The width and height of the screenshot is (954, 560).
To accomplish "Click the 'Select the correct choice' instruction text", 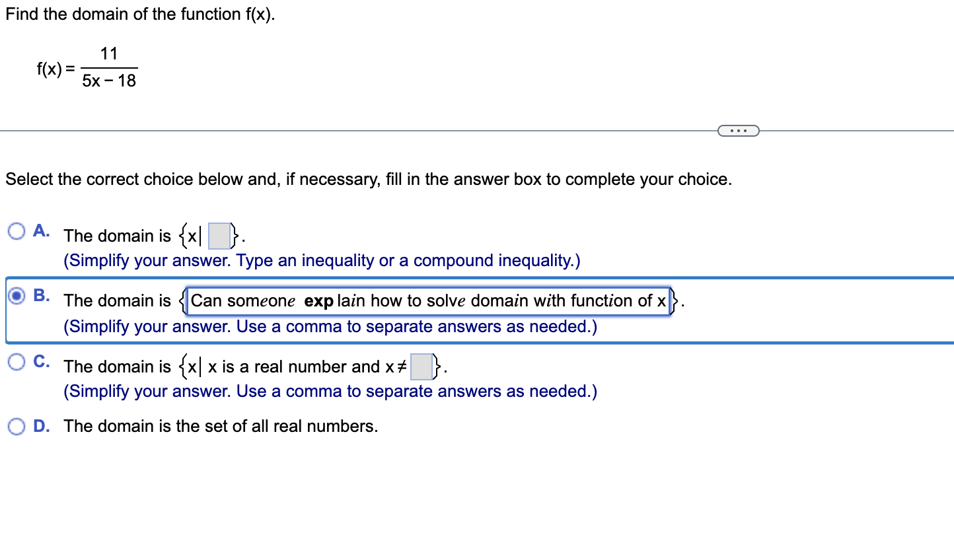I will pyautogui.click(x=367, y=179).
